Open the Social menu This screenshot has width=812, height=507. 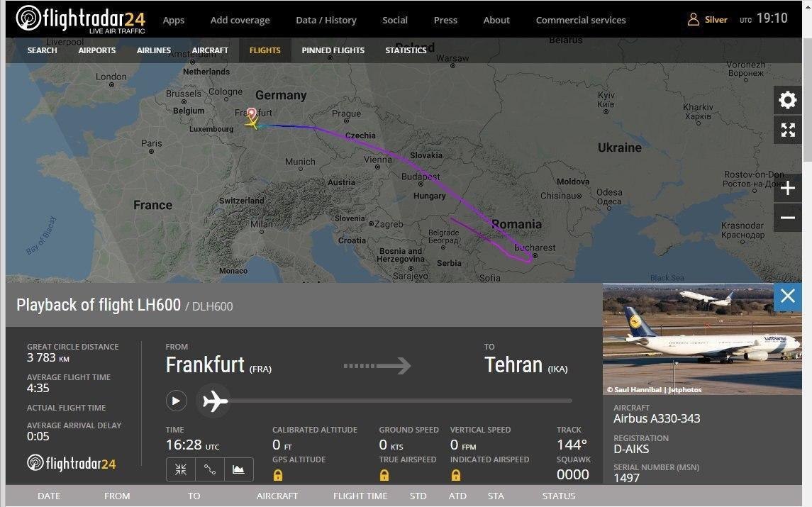[x=394, y=20]
